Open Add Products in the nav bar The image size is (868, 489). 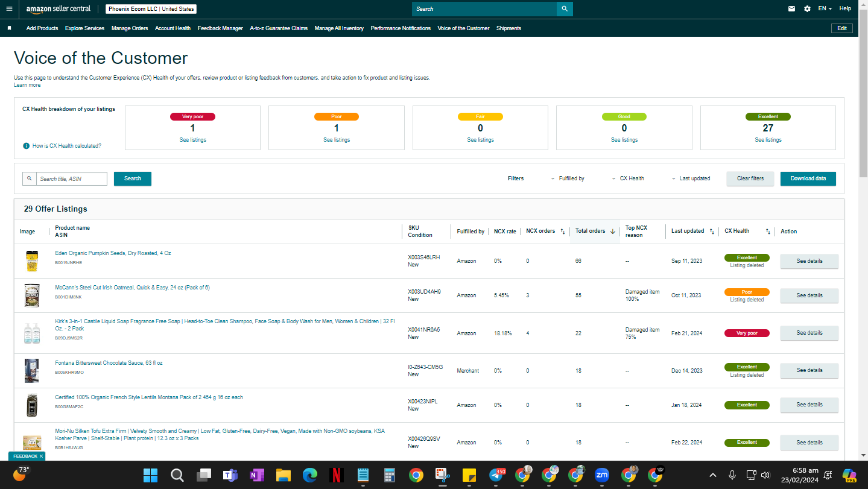pyautogui.click(x=42, y=28)
